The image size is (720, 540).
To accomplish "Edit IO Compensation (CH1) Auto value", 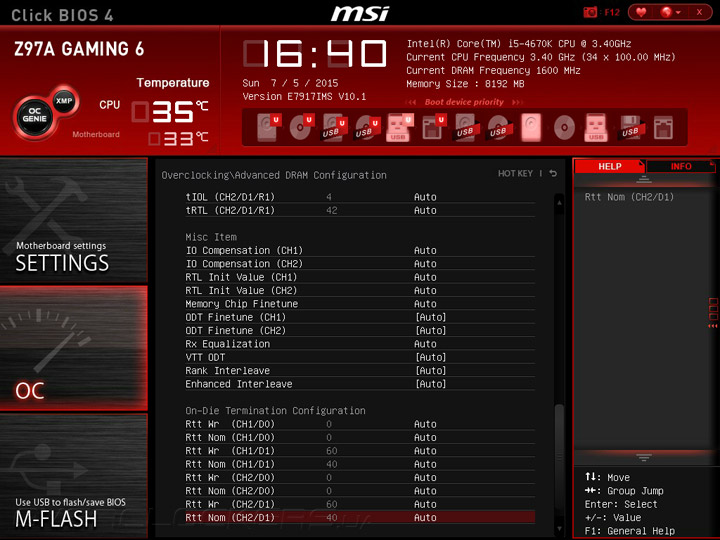I will click(425, 250).
